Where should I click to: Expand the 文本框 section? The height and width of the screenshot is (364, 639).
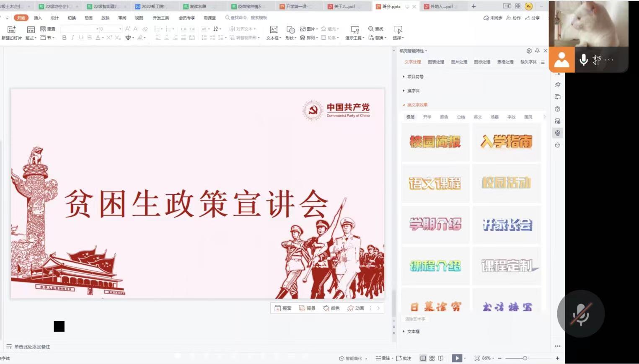413,331
